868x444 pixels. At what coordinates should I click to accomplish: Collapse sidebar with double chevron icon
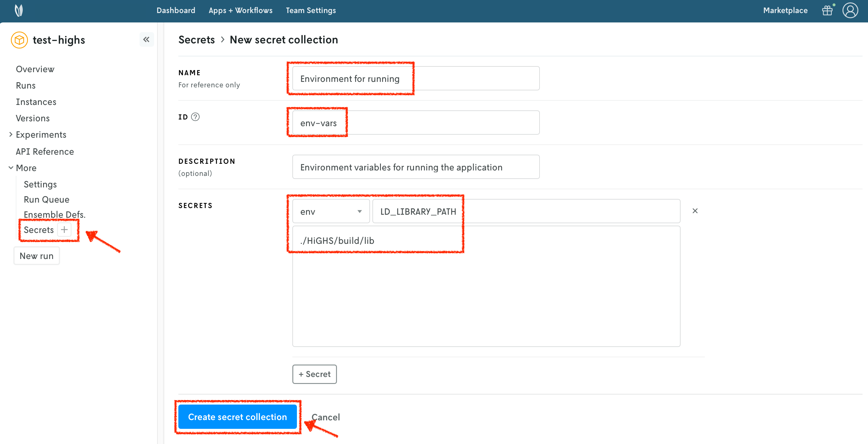pos(146,39)
